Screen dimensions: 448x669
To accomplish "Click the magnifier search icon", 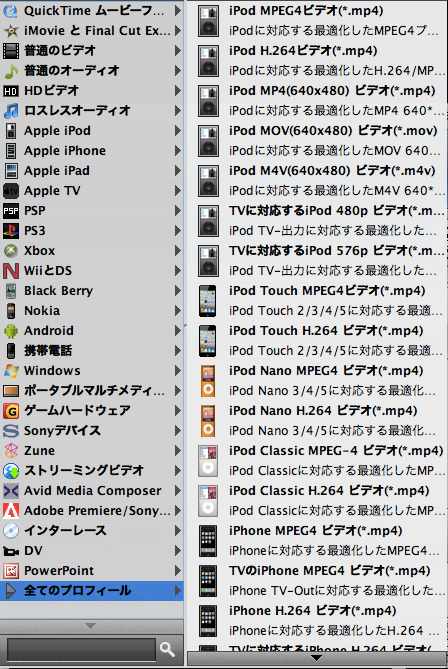I will 167,649.
